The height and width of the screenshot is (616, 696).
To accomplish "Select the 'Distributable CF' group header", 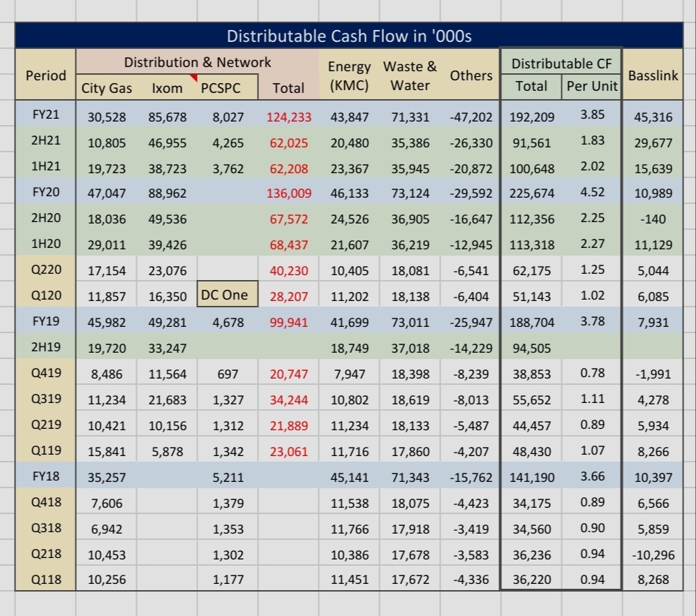I will coord(561,64).
